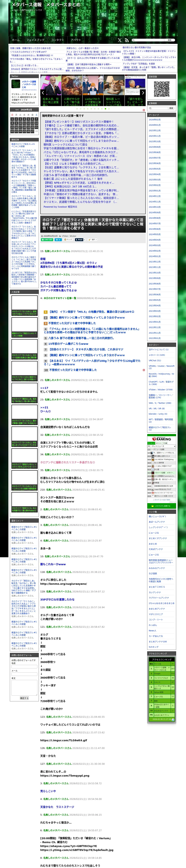Screen dimensions: 186x868
Task: Open the まとめTIMES link in リンク集
Action: coord(157,587)
